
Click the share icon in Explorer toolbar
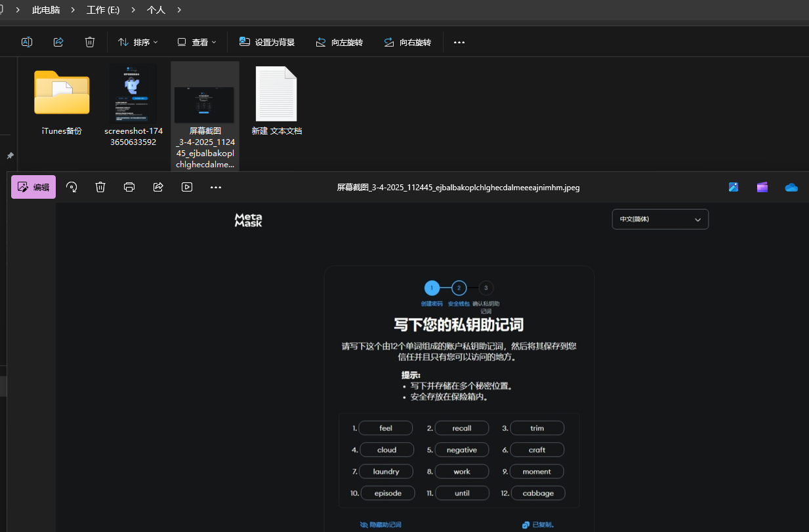(58, 42)
